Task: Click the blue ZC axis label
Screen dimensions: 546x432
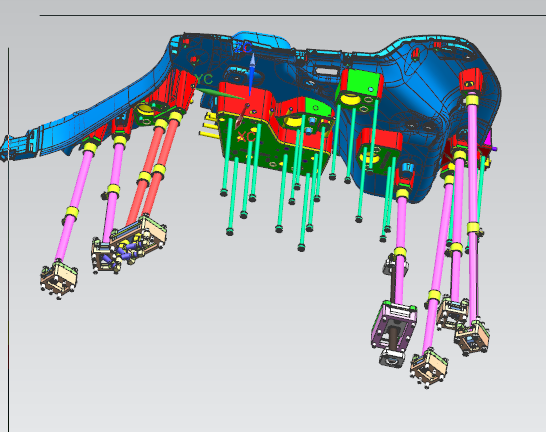Action: 243,47
